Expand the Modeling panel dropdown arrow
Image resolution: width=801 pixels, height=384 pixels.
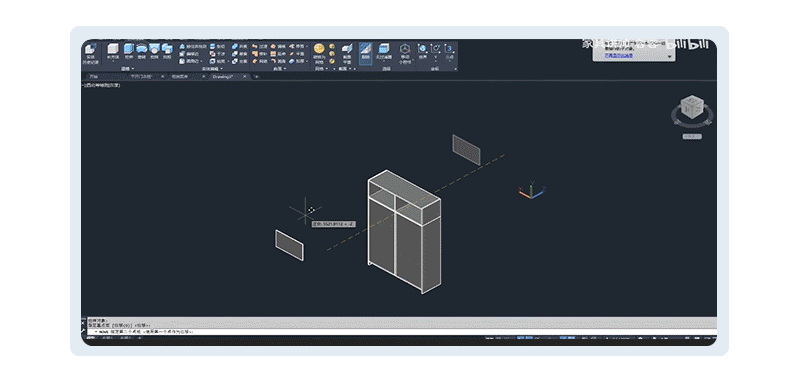(133, 68)
